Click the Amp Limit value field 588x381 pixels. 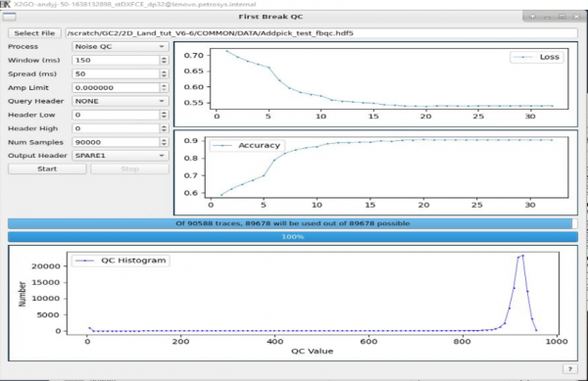(116, 88)
